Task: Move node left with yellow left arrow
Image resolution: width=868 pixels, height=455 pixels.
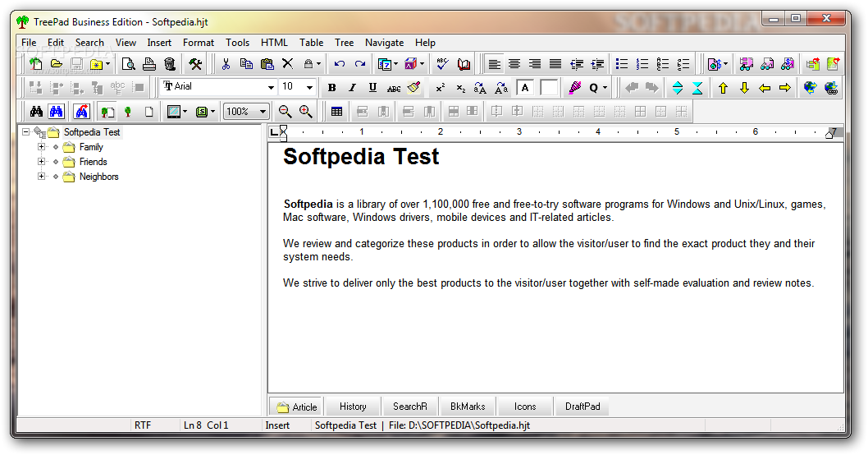Action: click(x=765, y=88)
